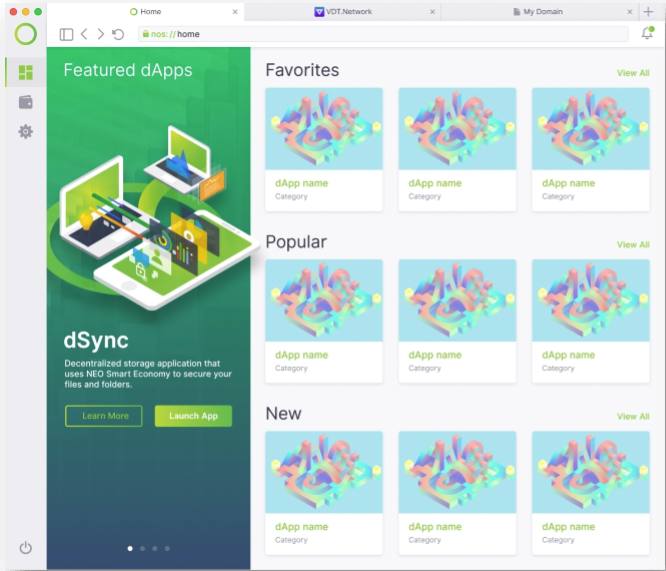This screenshot has height=571, width=666.
Task: Open first Popular dApp thumbnail
Action: tap(324, 300)
